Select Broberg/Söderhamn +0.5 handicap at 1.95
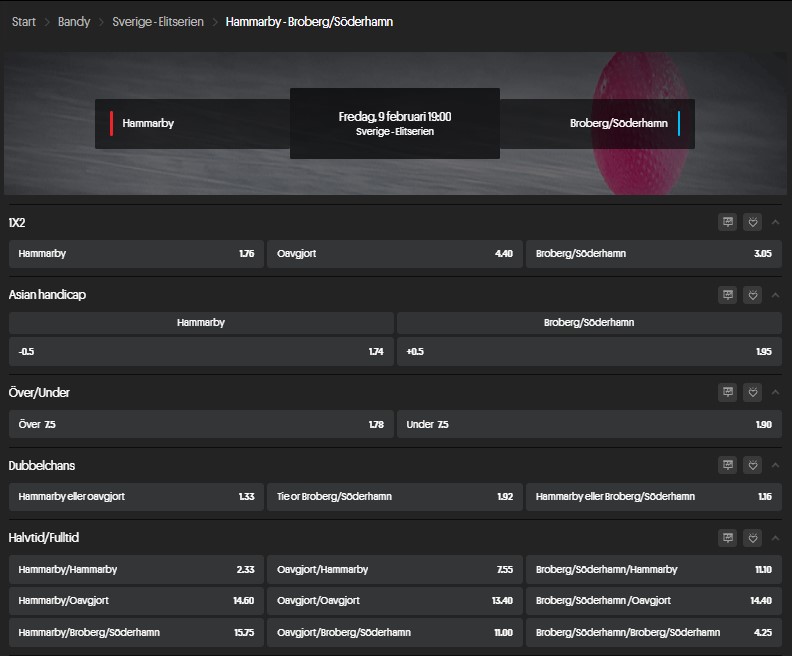 point(589,351)
